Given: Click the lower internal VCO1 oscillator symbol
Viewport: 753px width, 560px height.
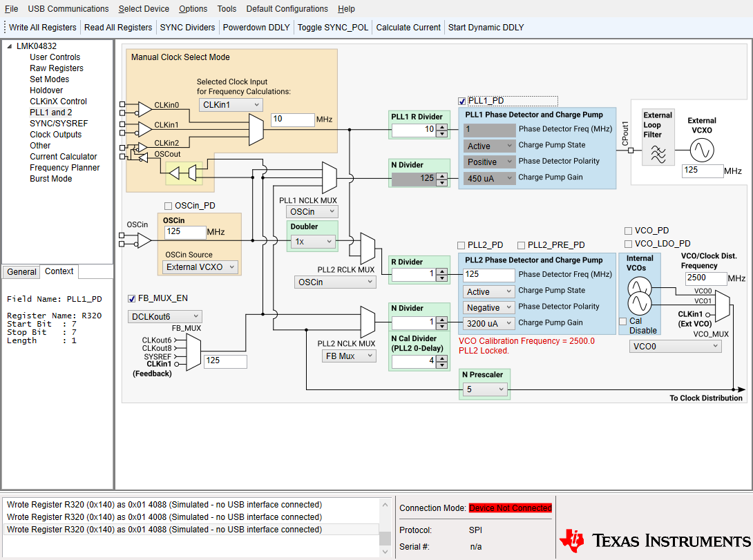Looking at the screenshot, I should 639,303.
